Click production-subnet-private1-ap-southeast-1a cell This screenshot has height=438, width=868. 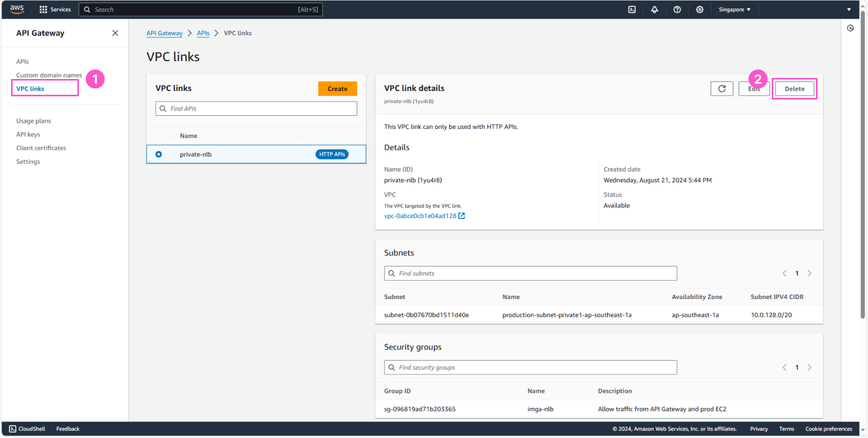[567, 315]
